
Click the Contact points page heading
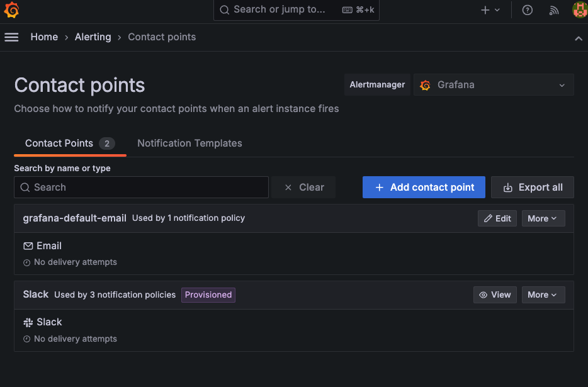coord(79,85)
